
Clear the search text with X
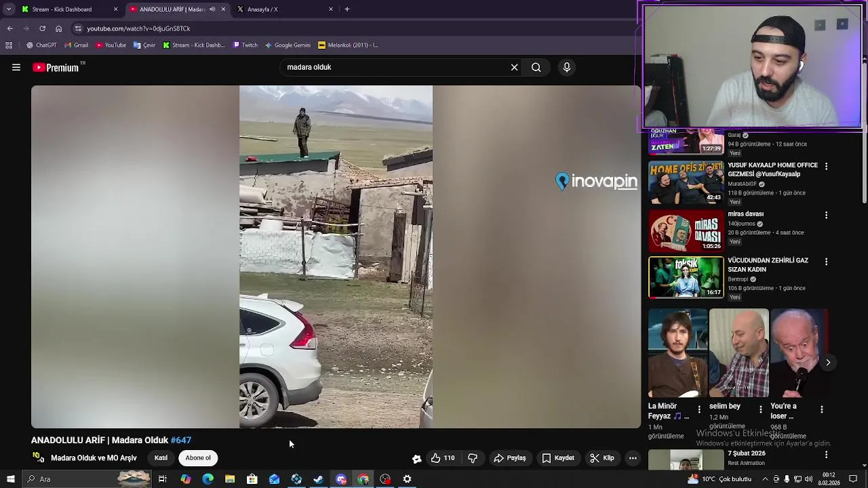coord(515,67)
